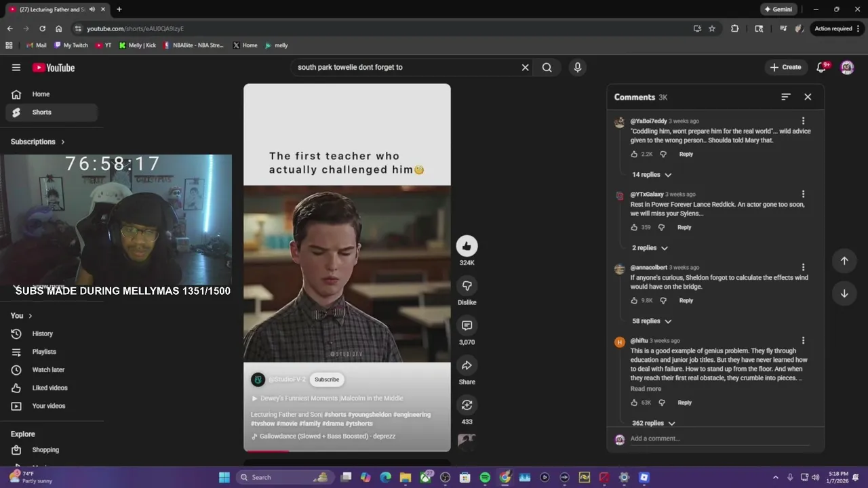Read more of @hiftu's comment
Viewport: 868px width, 488px height.
coord(646,388)
